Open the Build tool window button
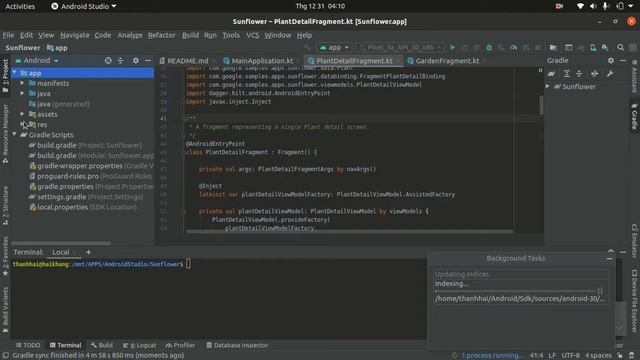This screenshot has width=640, height=360. tap(102, 345)
